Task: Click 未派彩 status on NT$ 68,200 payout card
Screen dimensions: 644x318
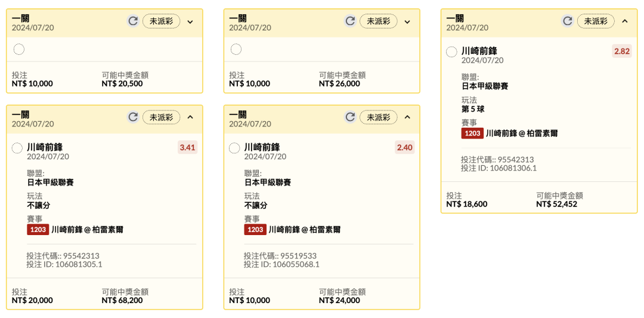Action: click(x=161, y=118)
